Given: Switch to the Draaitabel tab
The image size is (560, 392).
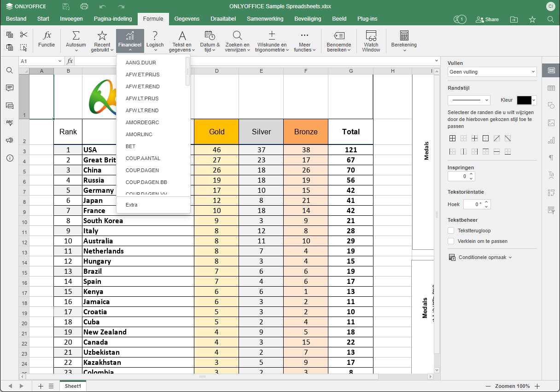Looking at the screenshot, I should [x=223, y=19].
